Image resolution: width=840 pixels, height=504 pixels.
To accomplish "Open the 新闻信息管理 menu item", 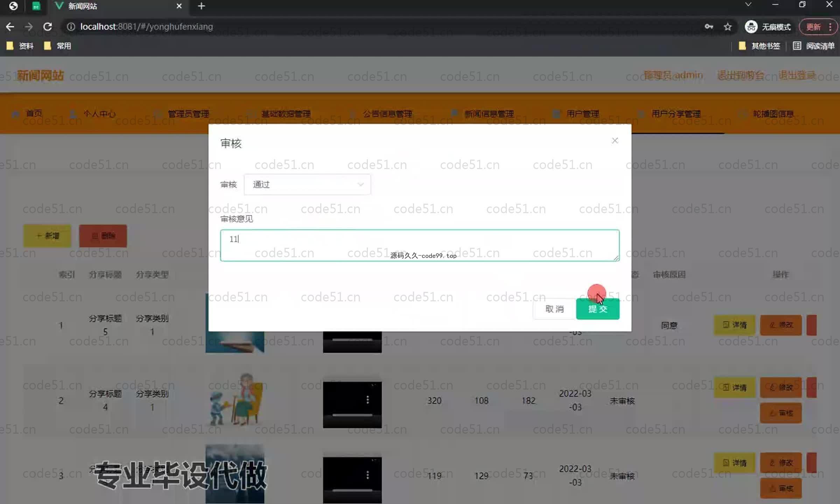I will (482, 114).
